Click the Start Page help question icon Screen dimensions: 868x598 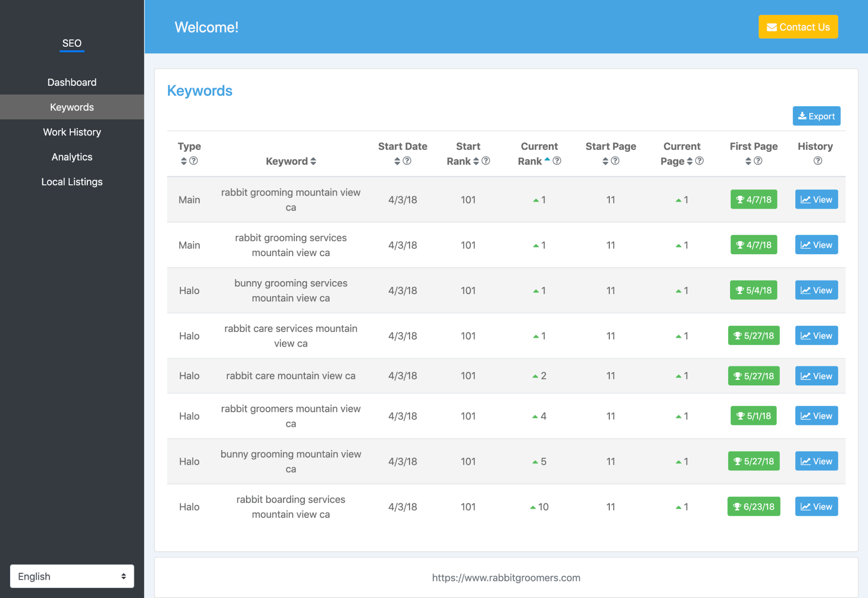pyautogui.click(x=615, y=161)
